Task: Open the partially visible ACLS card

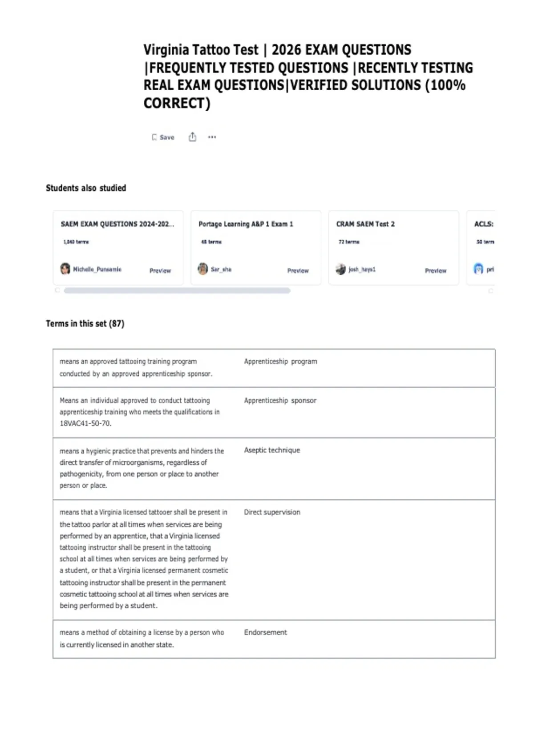Action: pyautogui.click(x=481, y=248)
